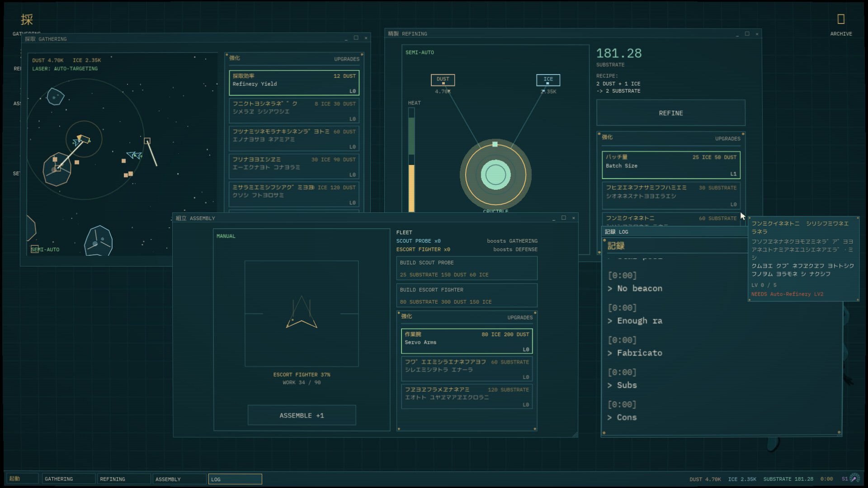Click the glowing crucible core in Refining
868x488 pixels.
495,174
